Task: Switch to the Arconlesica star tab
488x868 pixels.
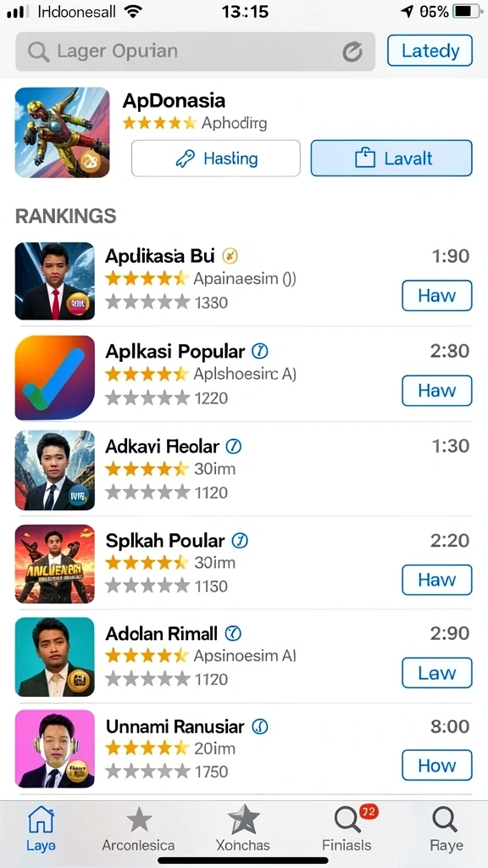Action: point(138,828)
